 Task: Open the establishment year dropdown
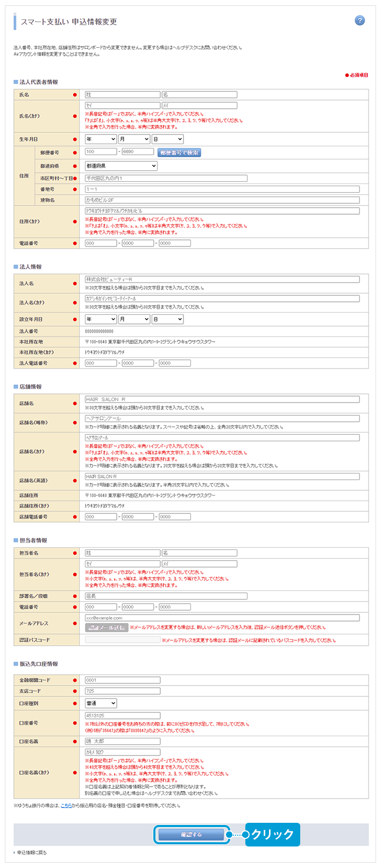point(101,320)
